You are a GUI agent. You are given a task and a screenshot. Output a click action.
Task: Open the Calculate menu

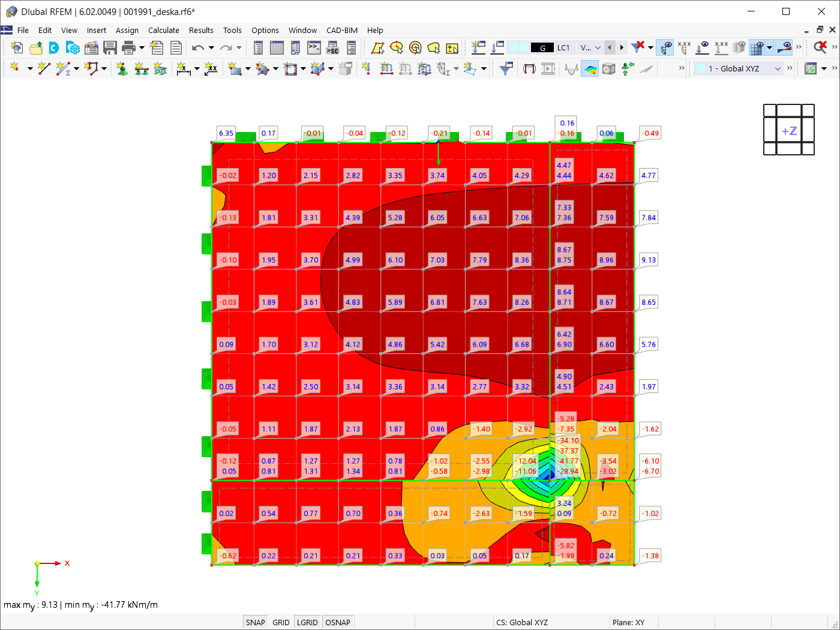pos(163,30)
